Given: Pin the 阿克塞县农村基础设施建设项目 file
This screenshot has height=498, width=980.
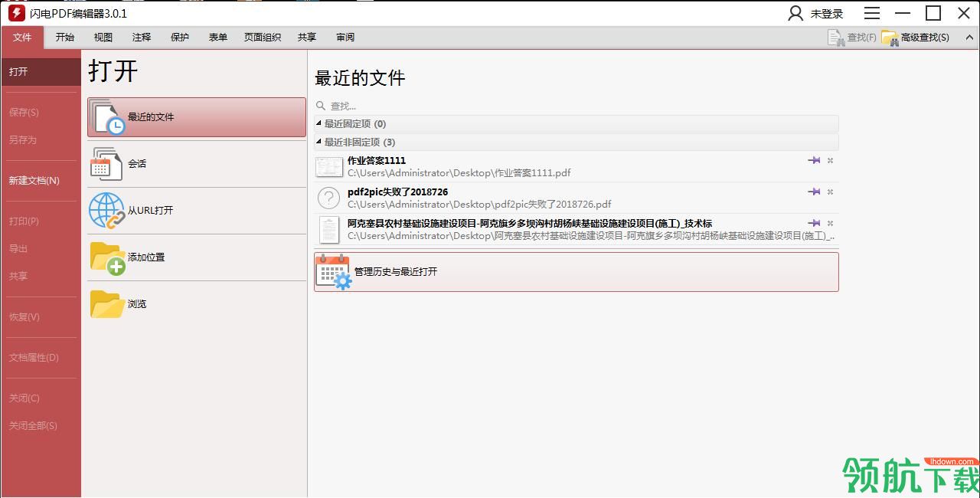Looking at the screenshot, I should click(814, 223).
